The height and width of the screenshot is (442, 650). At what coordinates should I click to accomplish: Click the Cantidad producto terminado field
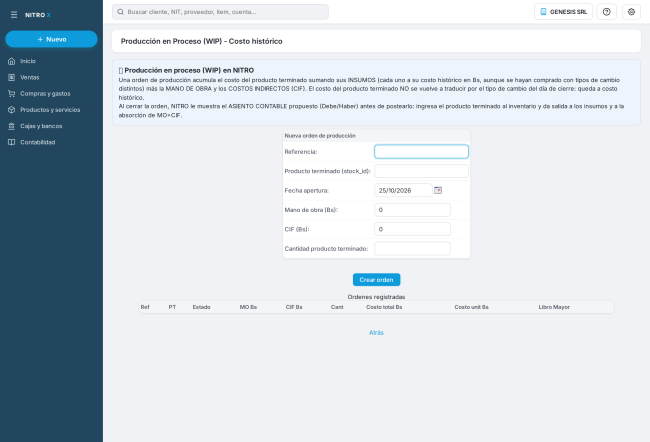pos(412,249)
